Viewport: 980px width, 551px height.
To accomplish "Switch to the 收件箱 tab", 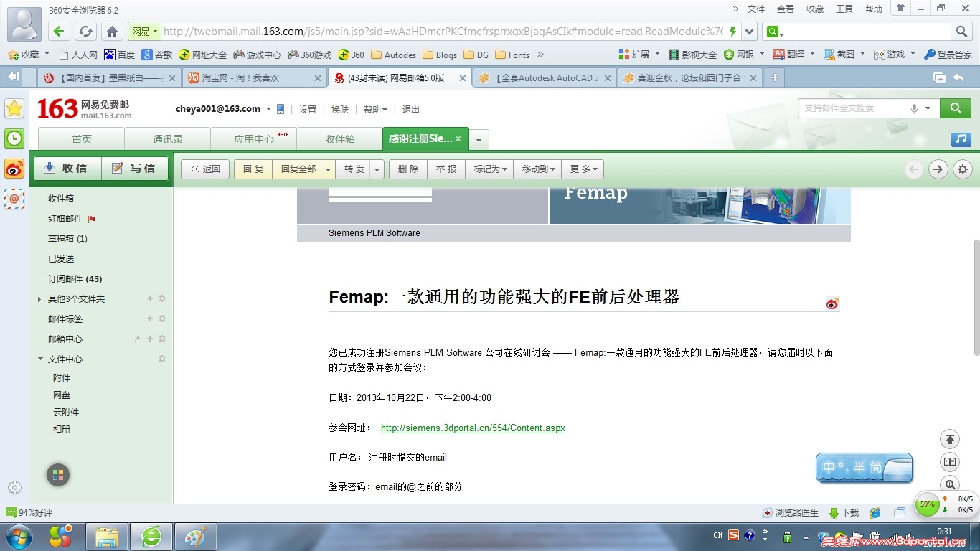I will point(340,139).
